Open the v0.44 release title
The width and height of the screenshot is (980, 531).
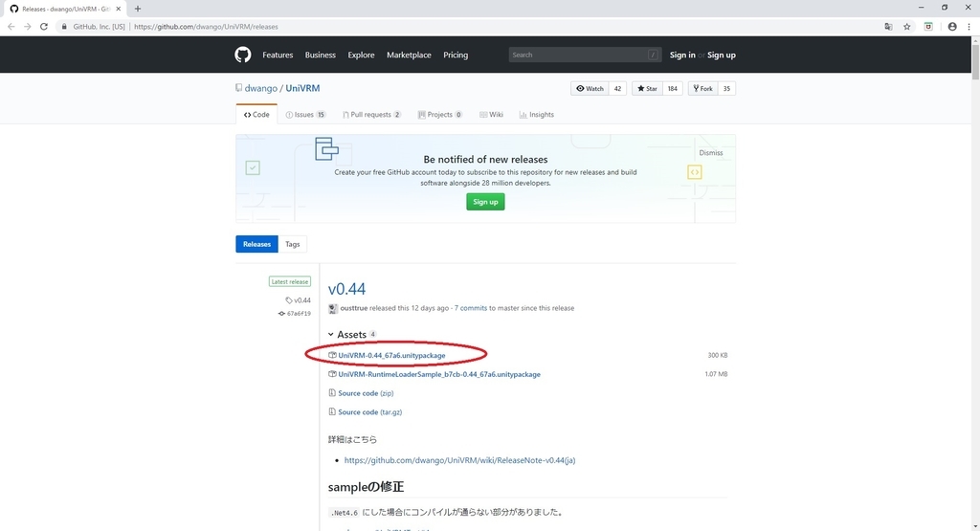tap(346, 289)
